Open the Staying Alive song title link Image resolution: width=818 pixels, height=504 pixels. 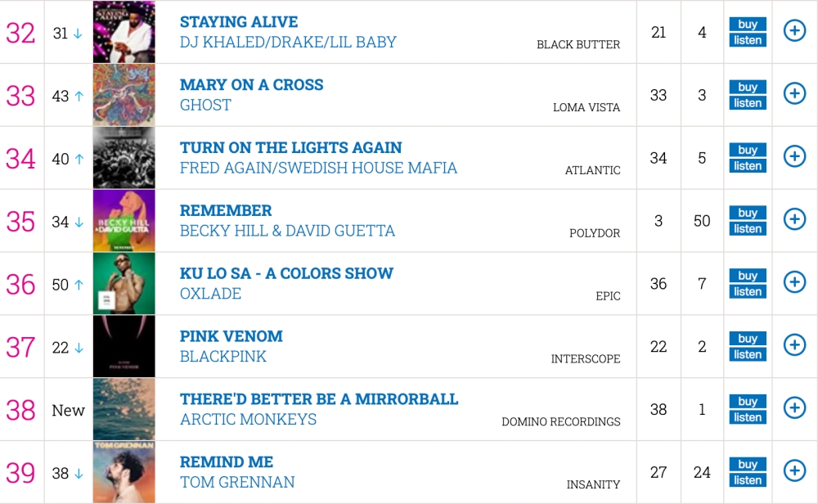239,22
